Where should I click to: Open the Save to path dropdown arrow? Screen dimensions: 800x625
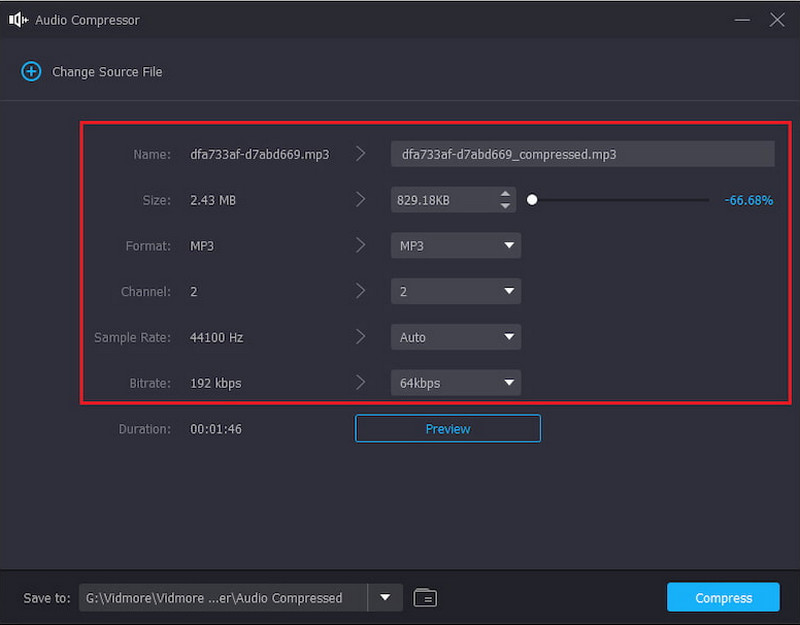click(x=384, y=597)
